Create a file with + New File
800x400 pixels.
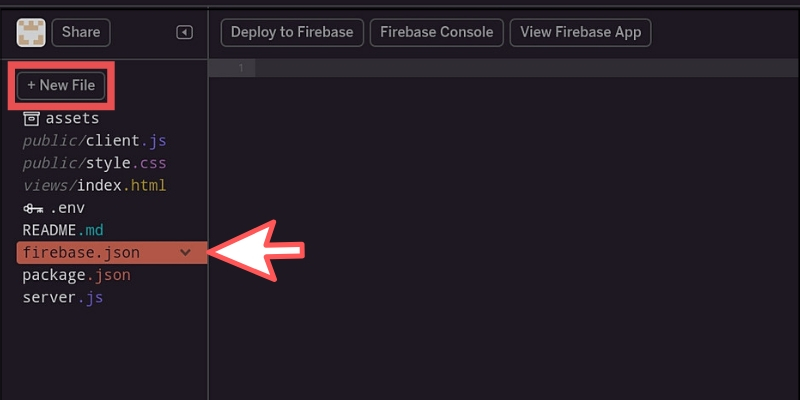[x=61, y=85]
